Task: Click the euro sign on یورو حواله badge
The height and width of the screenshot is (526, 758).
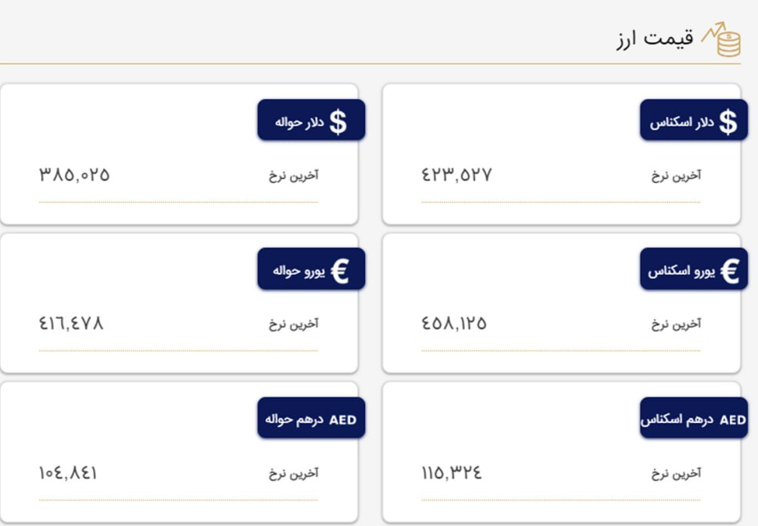Action: [340, 271]
